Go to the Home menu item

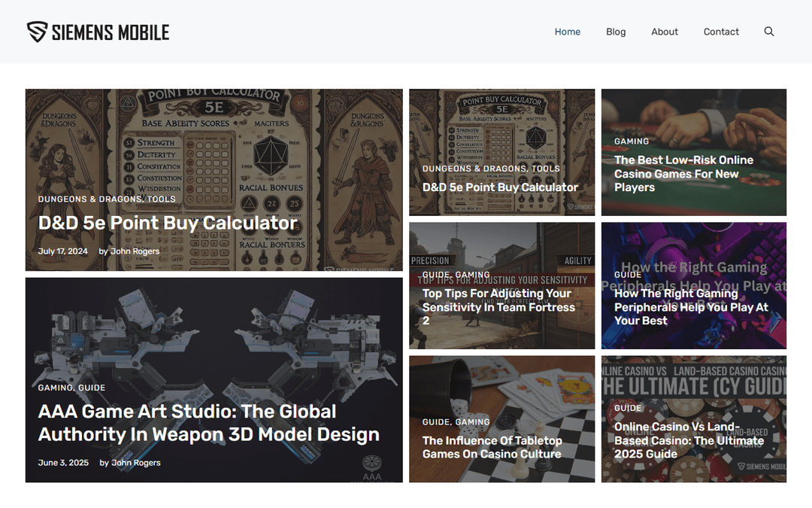tap(567, 32)
